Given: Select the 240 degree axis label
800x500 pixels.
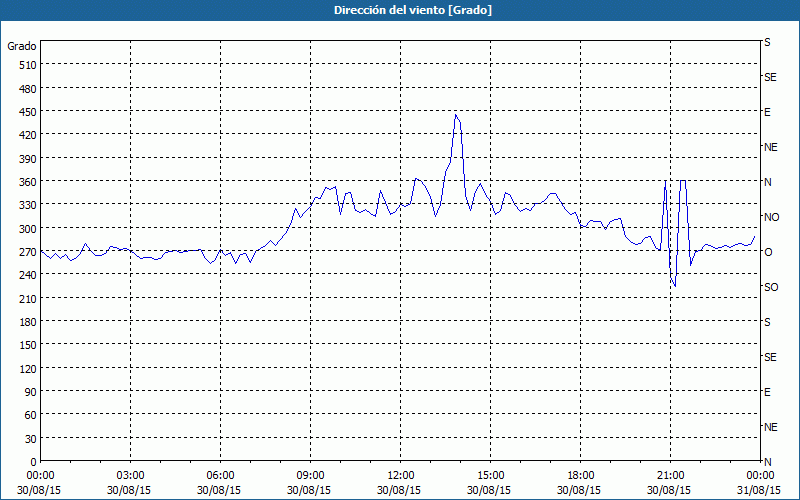Looking at the screenshot, I should tap(29, 275).
